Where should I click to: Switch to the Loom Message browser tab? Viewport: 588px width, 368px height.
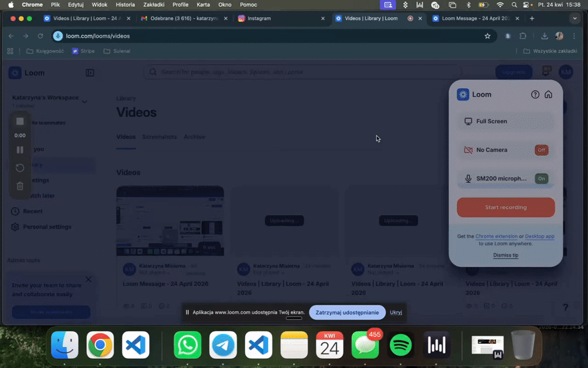pos(475,18)
